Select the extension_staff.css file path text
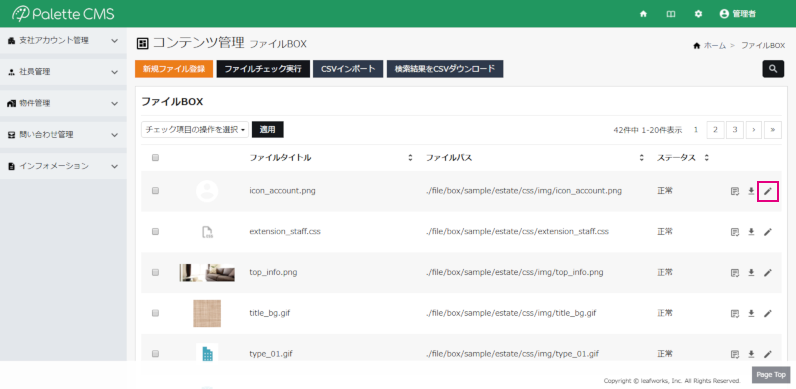 pos(517,232)
